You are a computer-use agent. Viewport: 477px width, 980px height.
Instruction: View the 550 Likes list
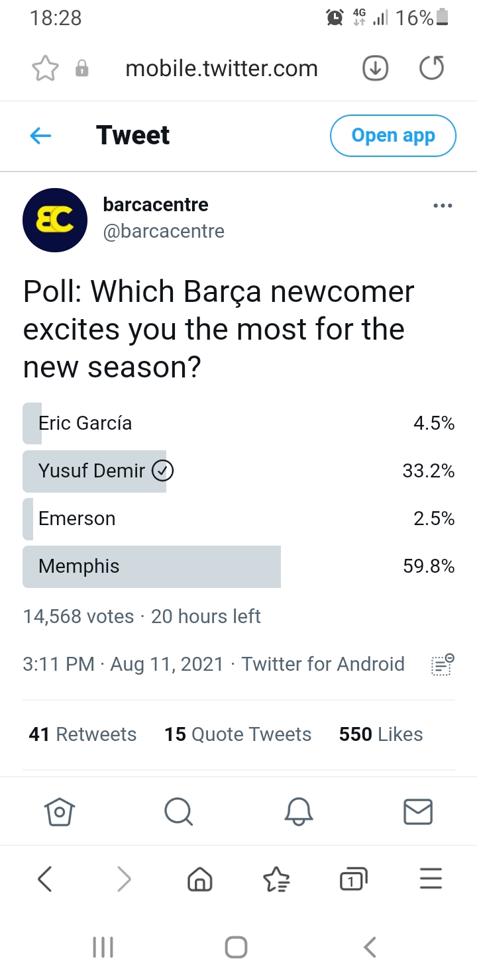click(381, 734)
